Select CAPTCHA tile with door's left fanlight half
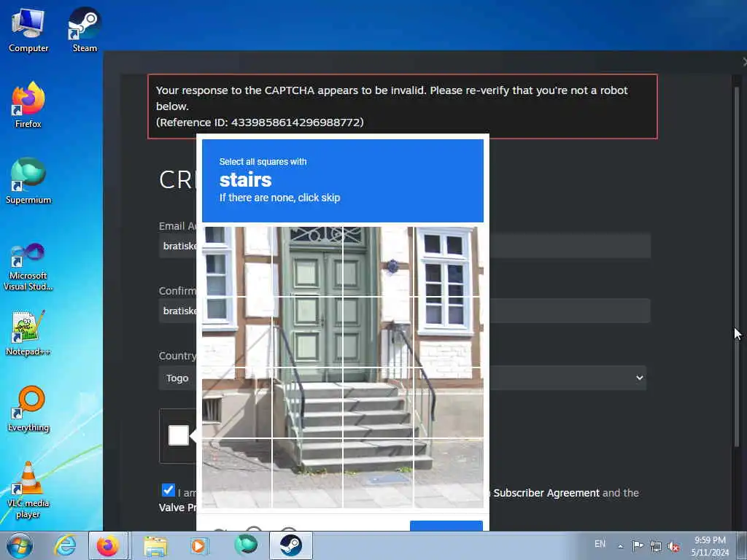747x560 pixels. (x=307, y=262)
